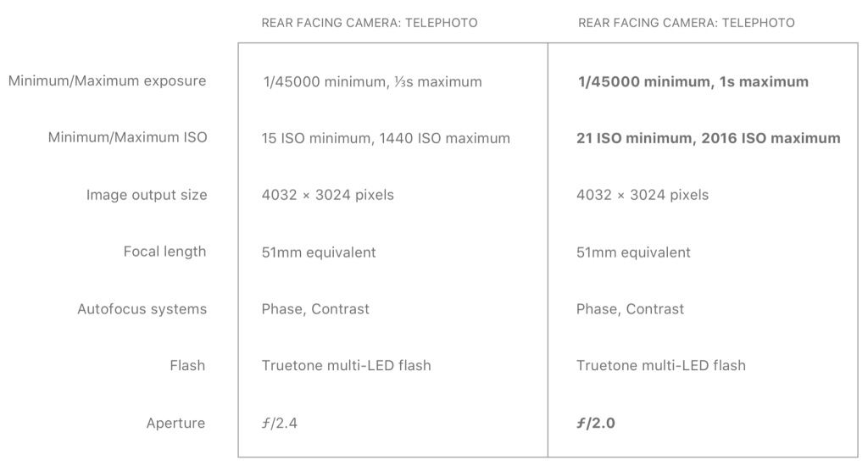Click the ƒ/2.4 aperture value
Image resolution: width=868 pixels, height=471 pixels.
280,423
